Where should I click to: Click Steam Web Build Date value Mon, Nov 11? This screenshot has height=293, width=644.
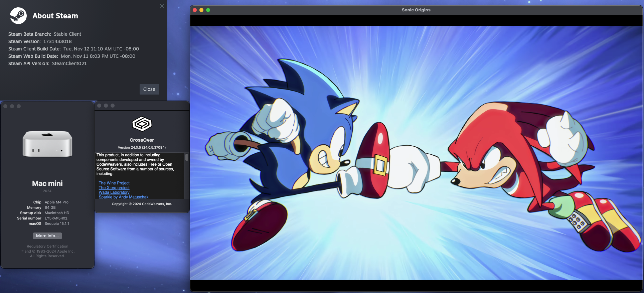click(x=98, y=56)
